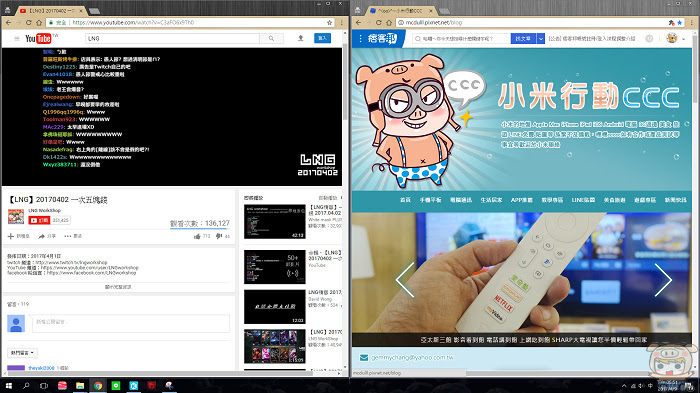Image resolution: width=700 pixels, height=393 pixels.
Task: Open the LNGworkshop Facebook link in description
Action: click(91, 273)
